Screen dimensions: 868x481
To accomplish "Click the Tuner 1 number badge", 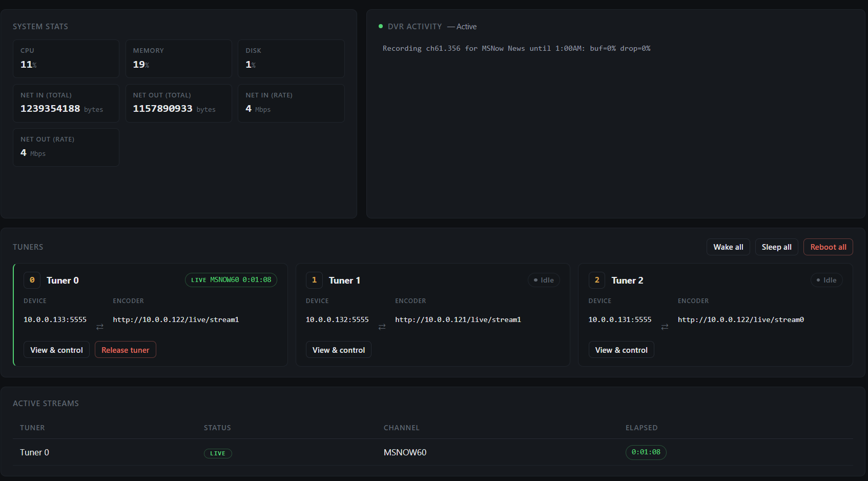I will pos(314,280).
